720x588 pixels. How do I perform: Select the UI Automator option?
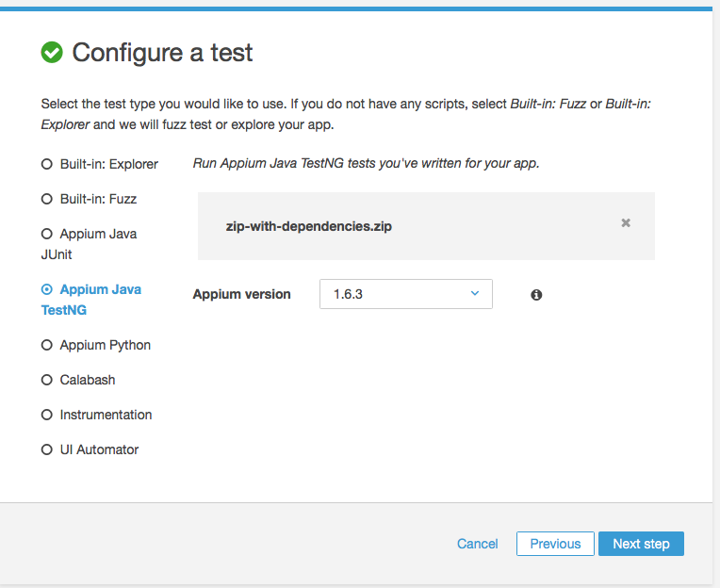click(47, 449)
